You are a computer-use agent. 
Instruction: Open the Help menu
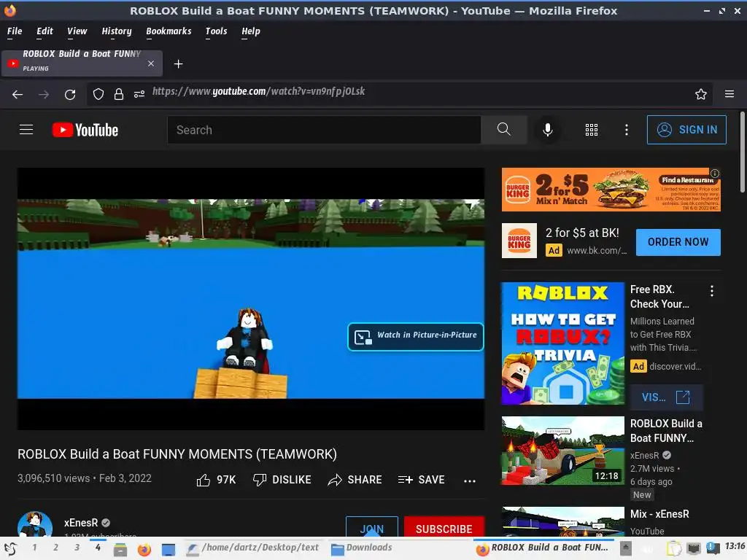tap(251, 31)
